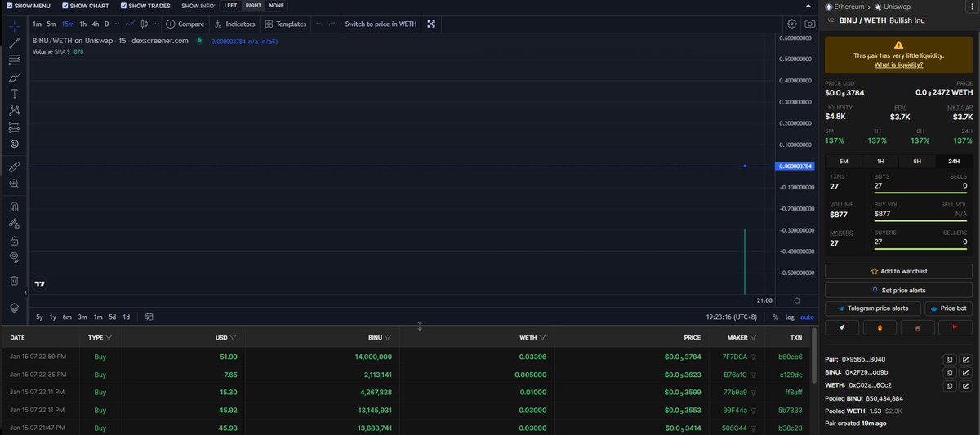Open the TYPE column filter

[x=109, y=337]
